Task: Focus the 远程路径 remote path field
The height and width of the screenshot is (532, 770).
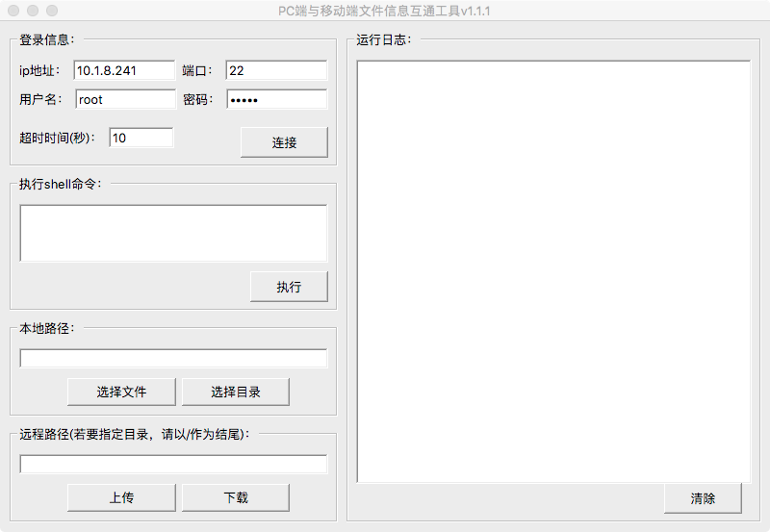Action: pyautogui.click(x=173, y=465)
